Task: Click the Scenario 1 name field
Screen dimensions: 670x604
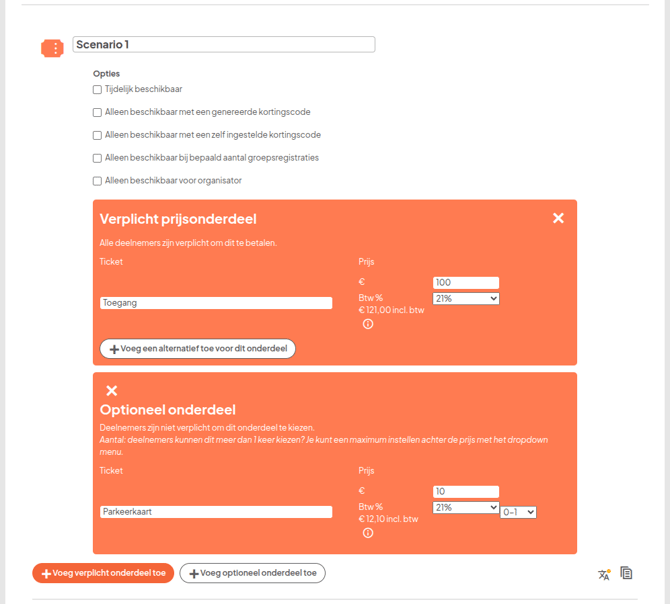Action: 223,45
